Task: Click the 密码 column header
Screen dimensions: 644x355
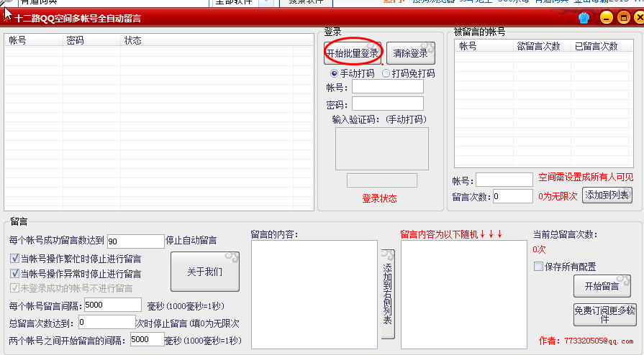Action: point(91,40)
